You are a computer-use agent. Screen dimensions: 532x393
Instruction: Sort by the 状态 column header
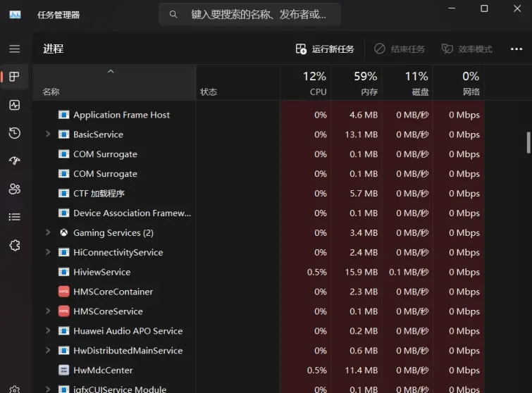point(238,82)
